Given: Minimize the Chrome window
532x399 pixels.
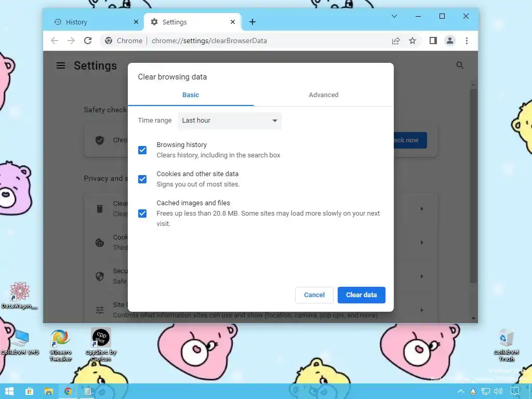Looking at the screenshot, I should (418, 16).
